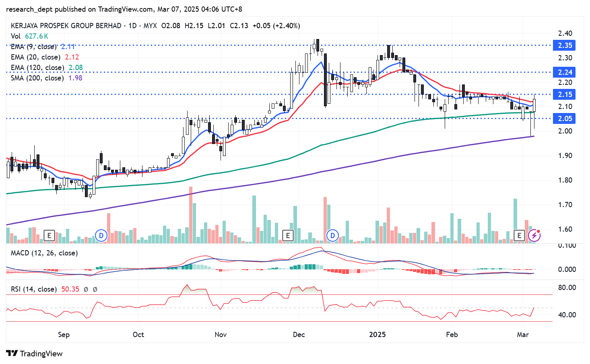Open the dividend D marker in mid-December
This screenshot has height=364, width=590.
tap(332, 235)
